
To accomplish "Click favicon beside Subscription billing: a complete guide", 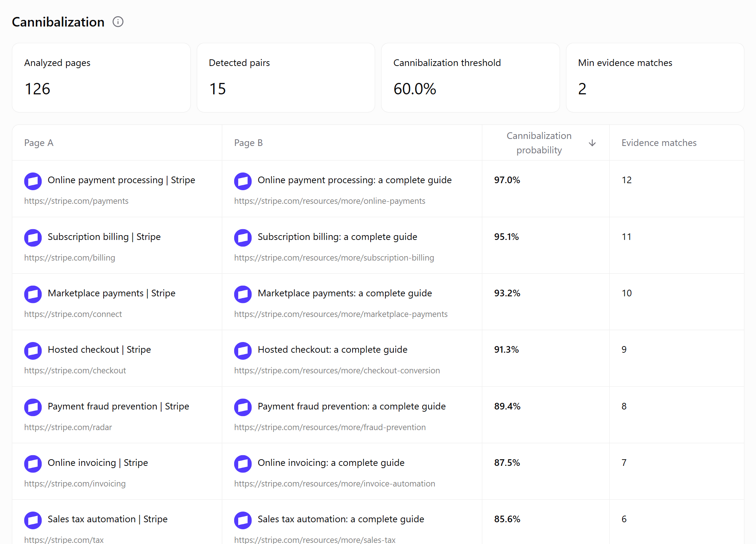I will [x=243, y=238].
